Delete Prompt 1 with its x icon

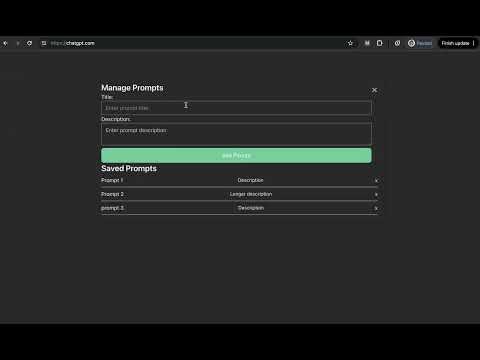point(376,180)
